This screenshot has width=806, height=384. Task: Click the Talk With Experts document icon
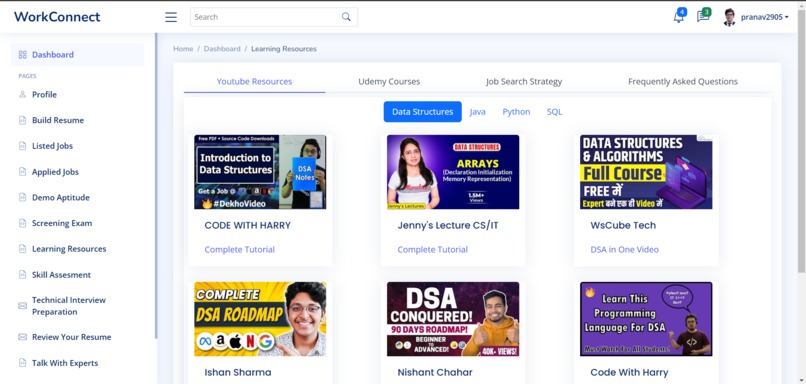pos(22,363)
